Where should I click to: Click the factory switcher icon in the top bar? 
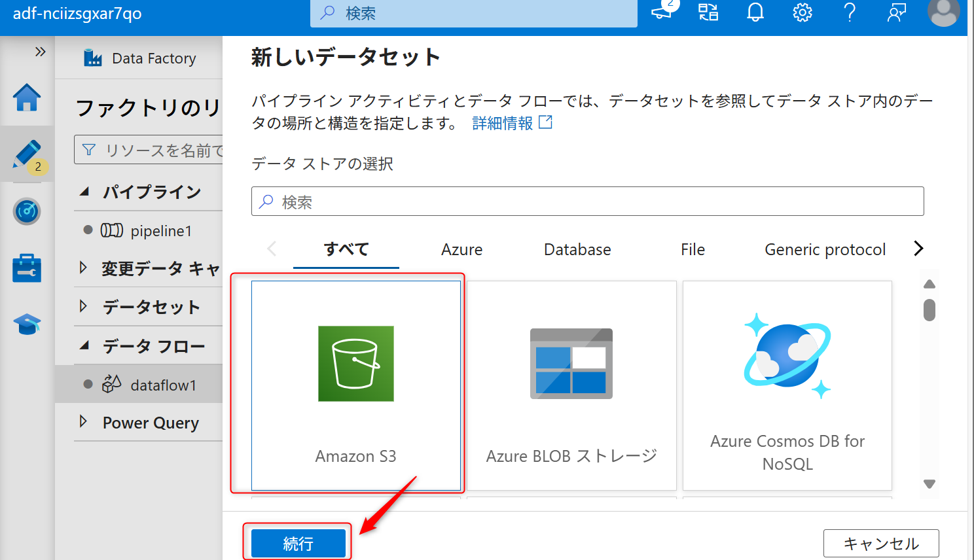[x=708, y=12]
